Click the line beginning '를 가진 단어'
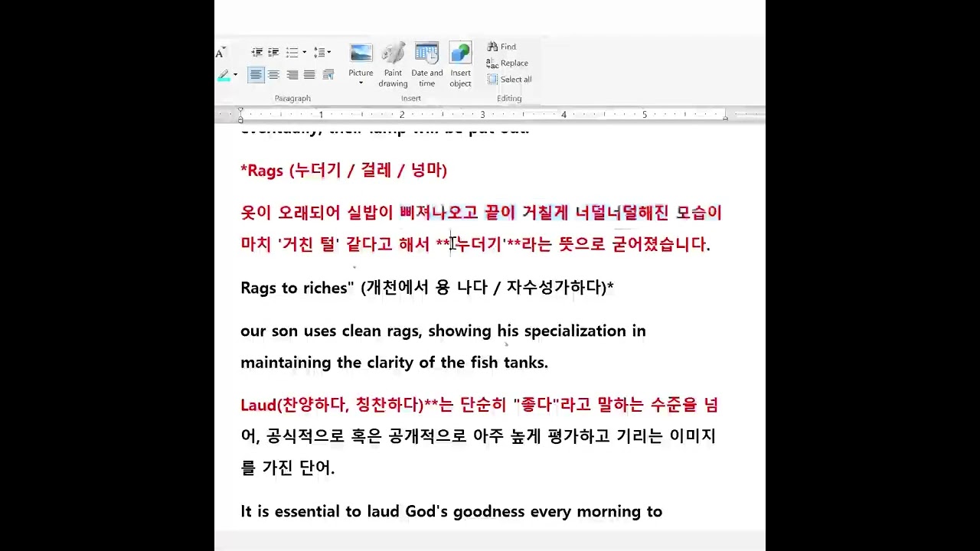The image size is (980, 551). pos(288,468)
